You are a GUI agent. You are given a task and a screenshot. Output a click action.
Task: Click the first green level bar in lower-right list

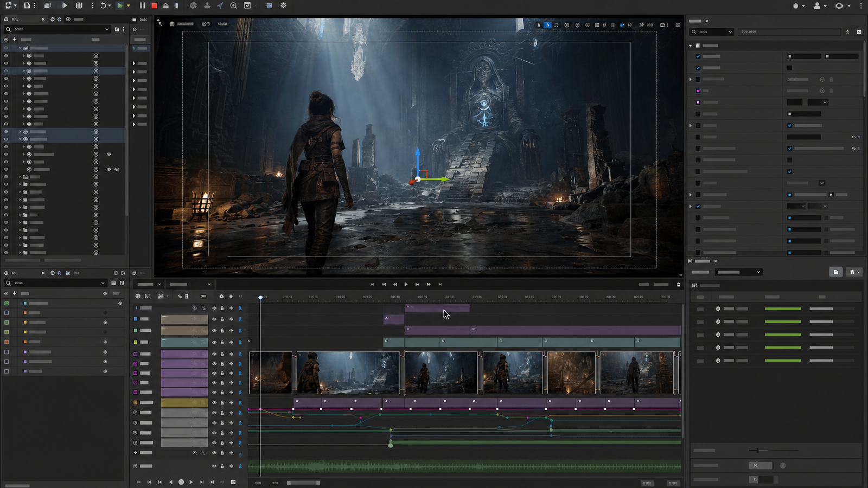click(783, 309)
